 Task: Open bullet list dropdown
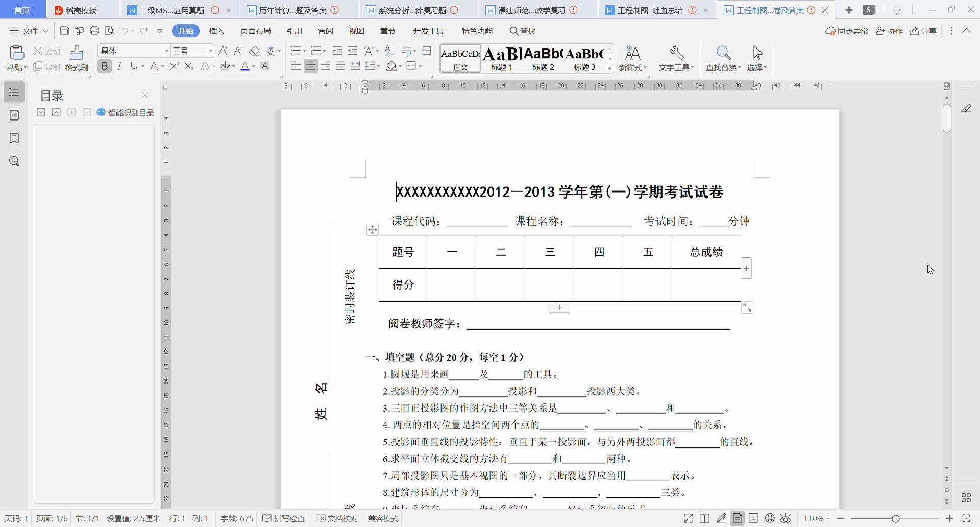304,51
